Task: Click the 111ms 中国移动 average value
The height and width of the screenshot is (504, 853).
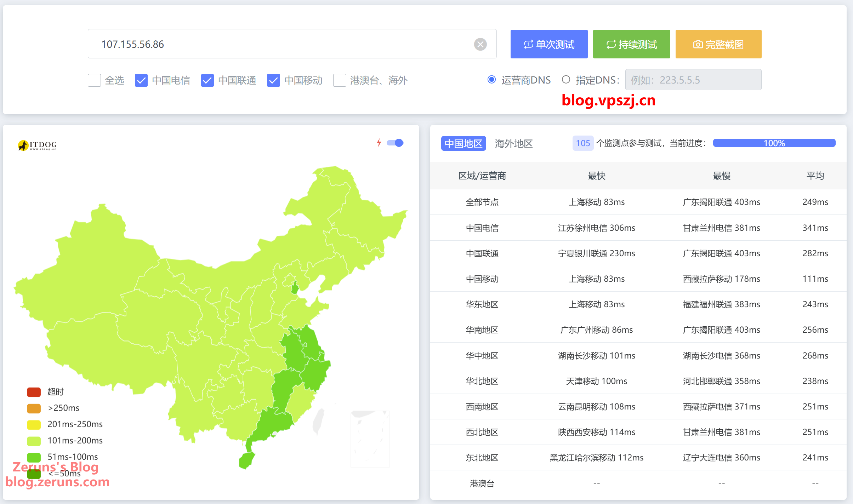Action: click(815, 279)
